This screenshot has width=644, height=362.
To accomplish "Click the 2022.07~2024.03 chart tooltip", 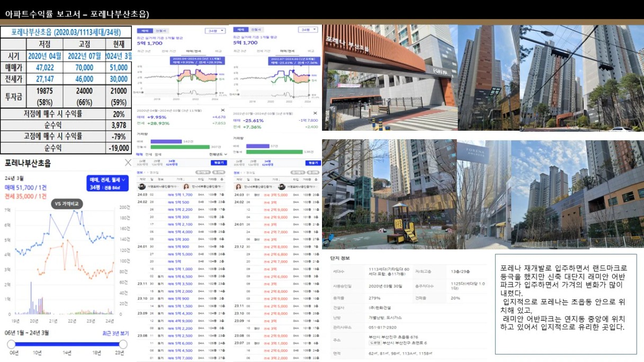I will pyautogui.click(x=294, y=60).
